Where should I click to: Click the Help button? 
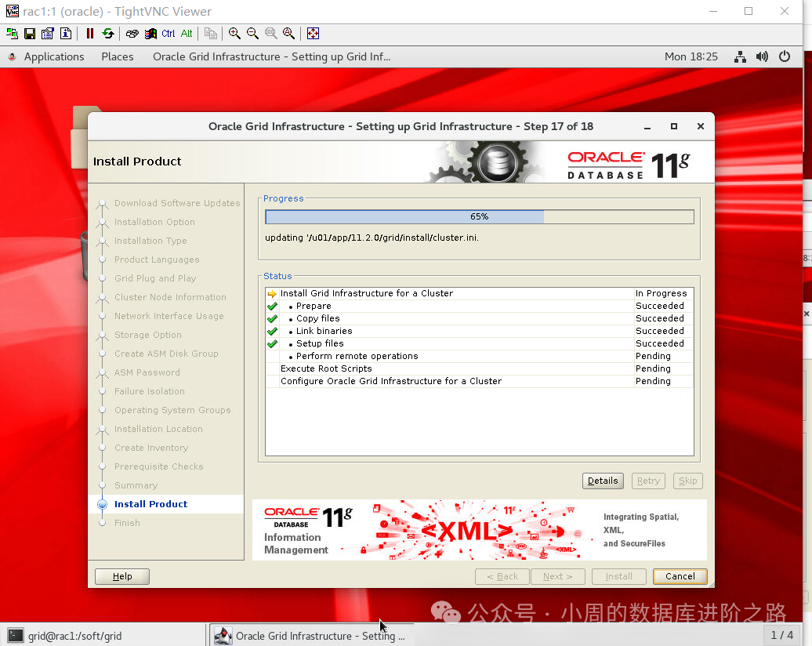pyautogui.click(x=122, y=576)
